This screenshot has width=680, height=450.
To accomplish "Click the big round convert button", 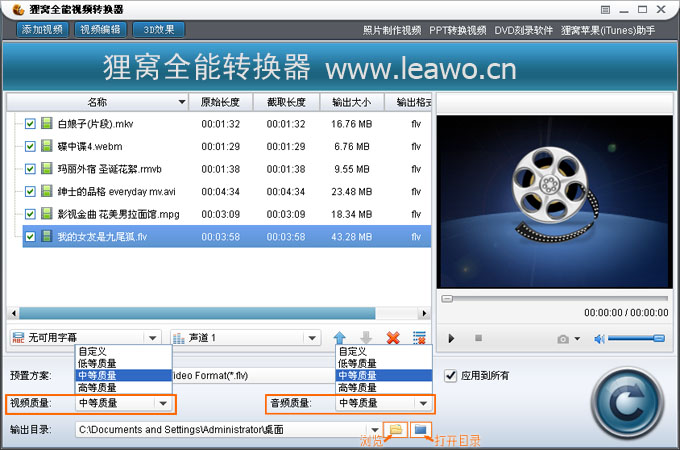I will tap(627, 404).
